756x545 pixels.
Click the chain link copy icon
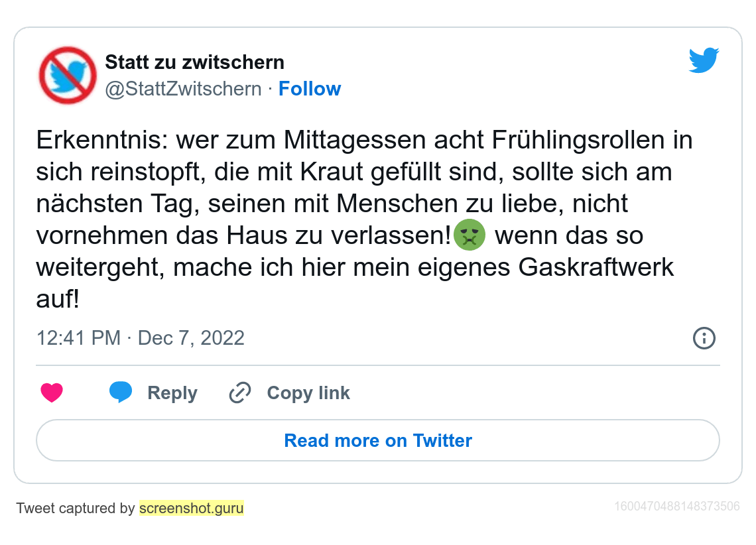click(239, 393)
